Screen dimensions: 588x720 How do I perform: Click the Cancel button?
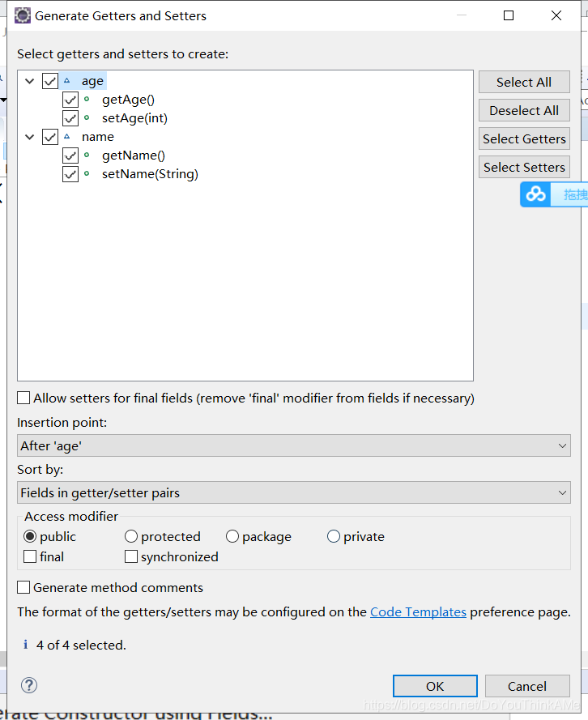[527, 686]
